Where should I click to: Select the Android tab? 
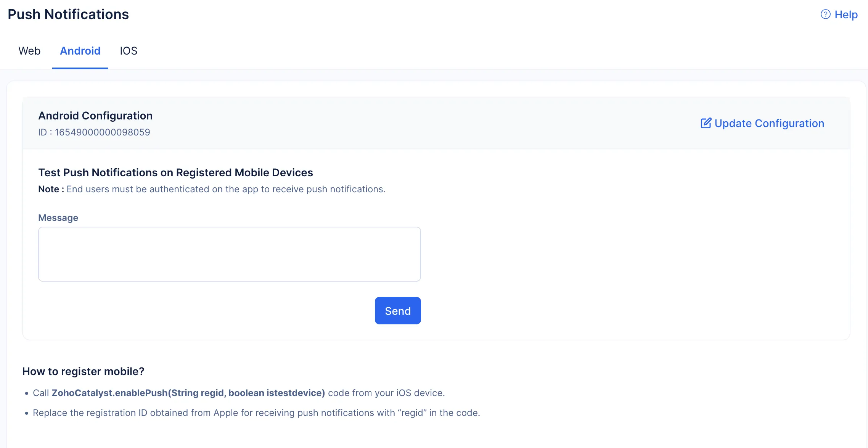tap(80, 51)
